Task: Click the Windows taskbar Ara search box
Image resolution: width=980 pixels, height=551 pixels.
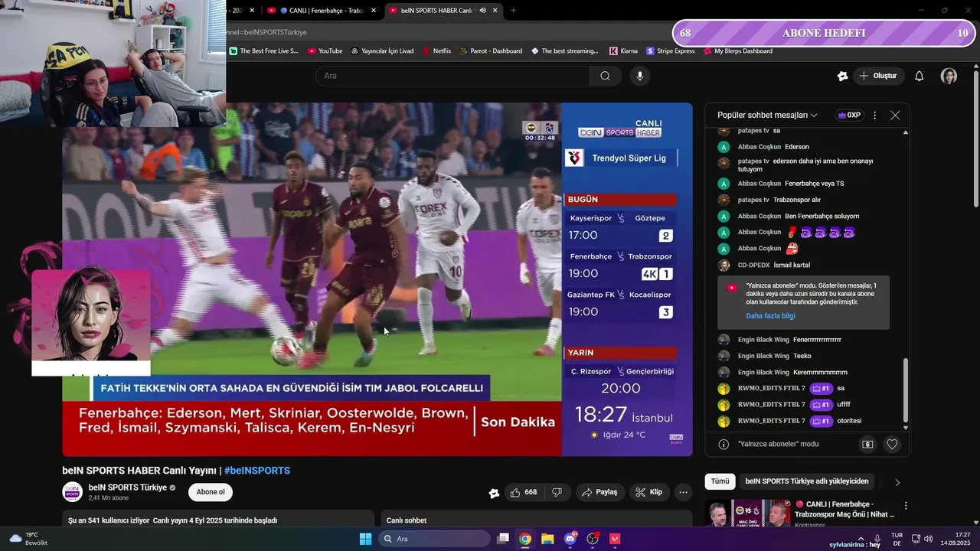Action: pyautogui.click(x=434, y=539)
